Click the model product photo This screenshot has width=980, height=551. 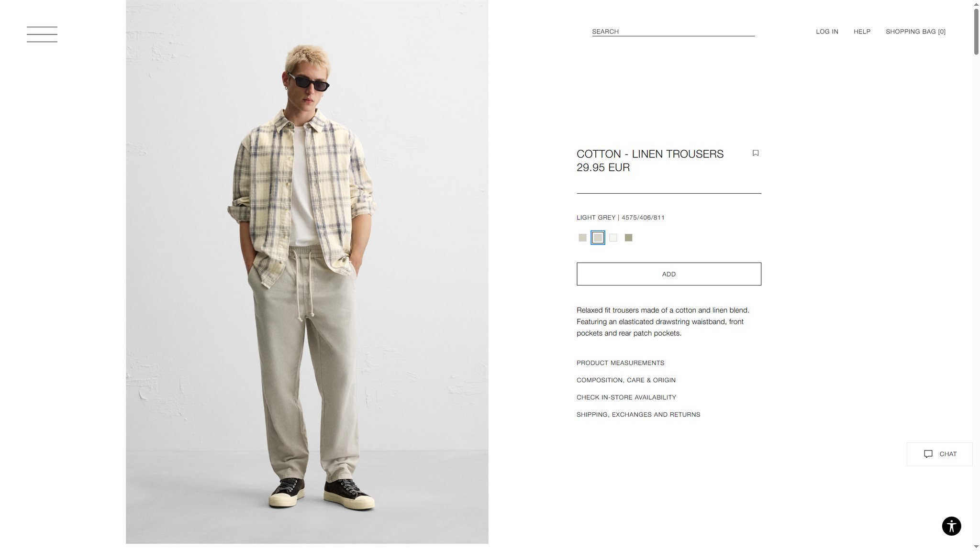[307, 272]
